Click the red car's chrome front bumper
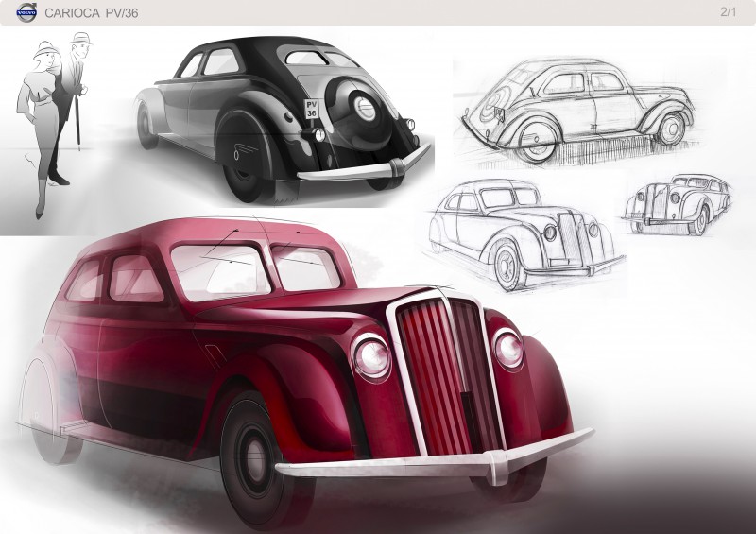This screenshot has height=534, width=756. click(x=434, y=460)
